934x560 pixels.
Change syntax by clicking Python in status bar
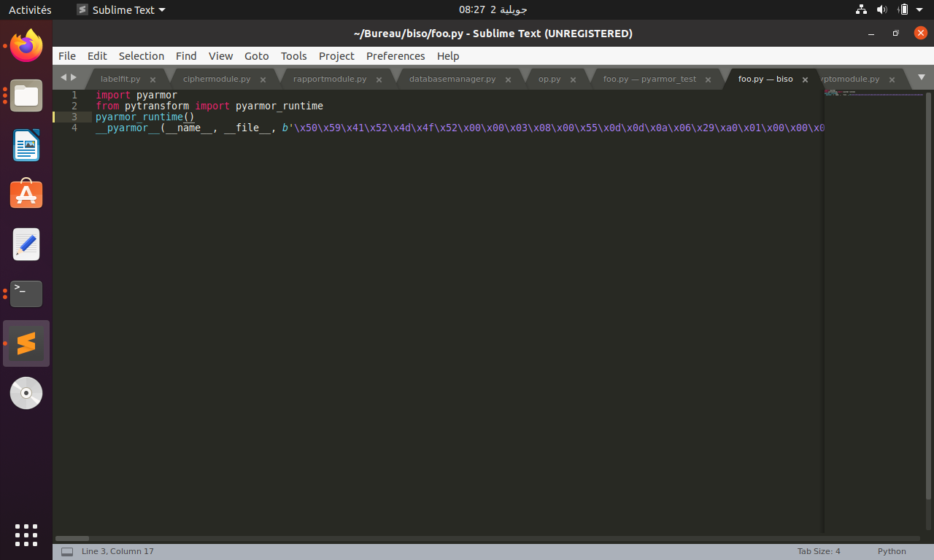point(892,551)
